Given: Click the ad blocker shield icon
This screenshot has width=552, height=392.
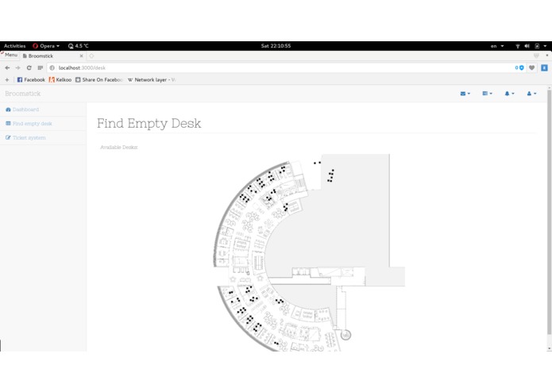Looking at the screenshot, I should tap(522, 68).
